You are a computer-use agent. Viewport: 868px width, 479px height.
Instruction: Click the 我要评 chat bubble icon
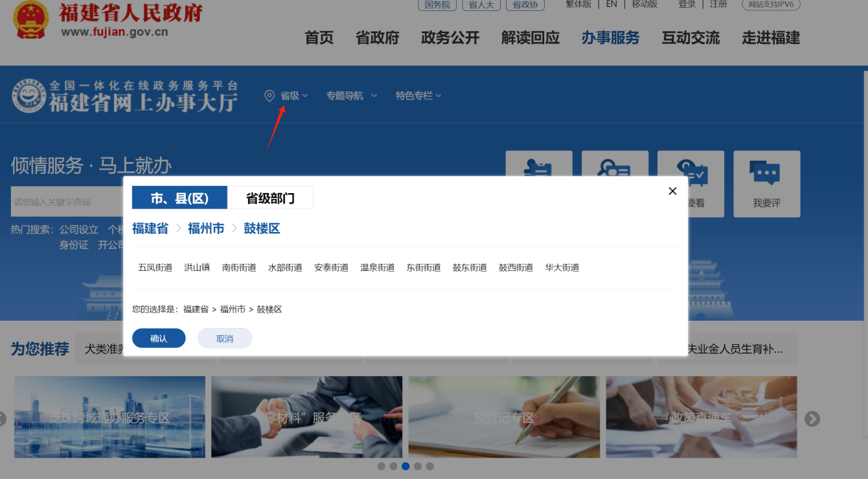click(x=766, y=172)
